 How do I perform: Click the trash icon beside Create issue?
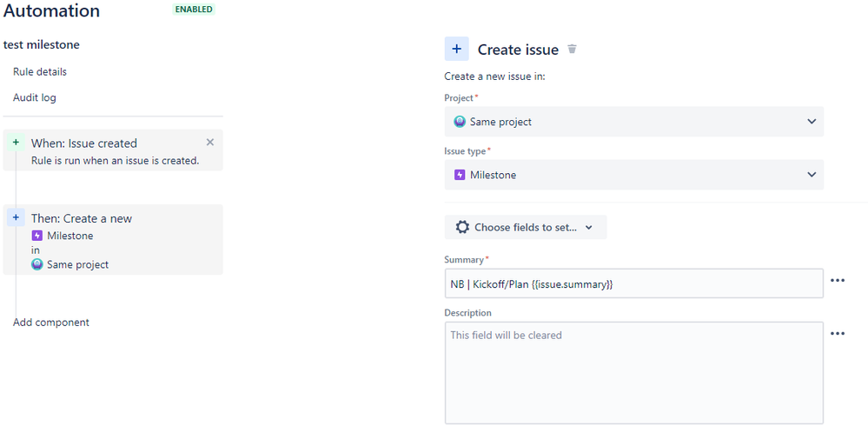[572, 50]
